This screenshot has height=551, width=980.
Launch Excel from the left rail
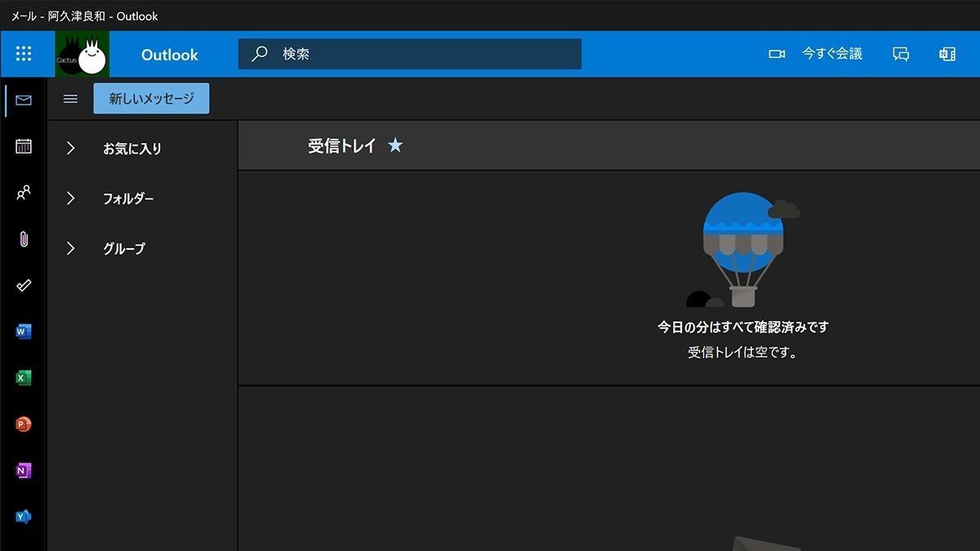point(24,378)
